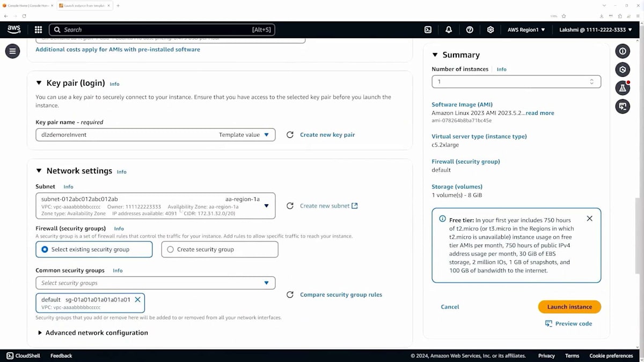
Task: Open the AWS Region1 selector
Action: (x=526, y=30)
